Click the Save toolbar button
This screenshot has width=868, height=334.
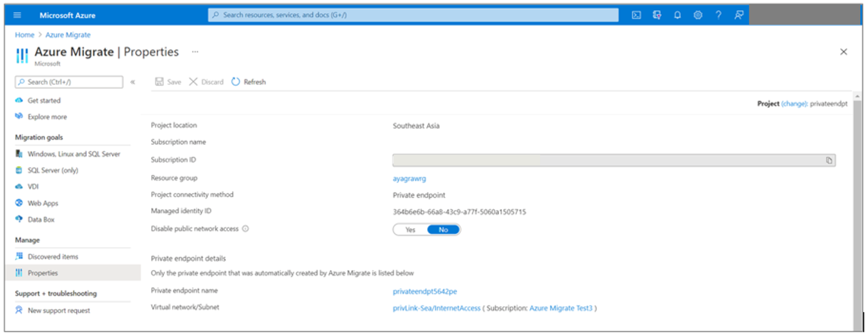click(x=168, y=82)
